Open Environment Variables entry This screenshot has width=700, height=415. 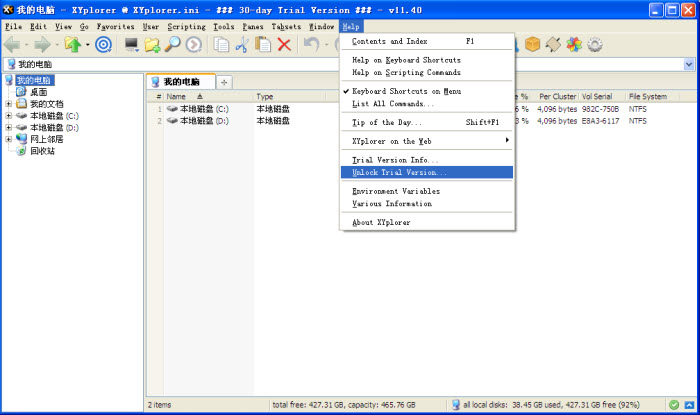(x=427, y=191)
